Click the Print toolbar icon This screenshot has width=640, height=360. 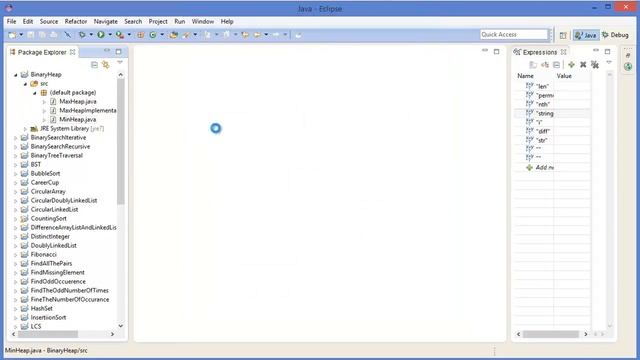point(54,35)
